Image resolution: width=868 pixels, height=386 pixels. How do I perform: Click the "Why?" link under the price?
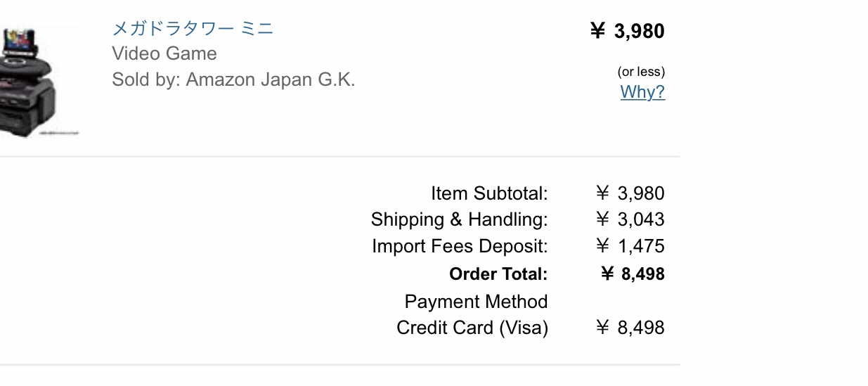(642, 92)
